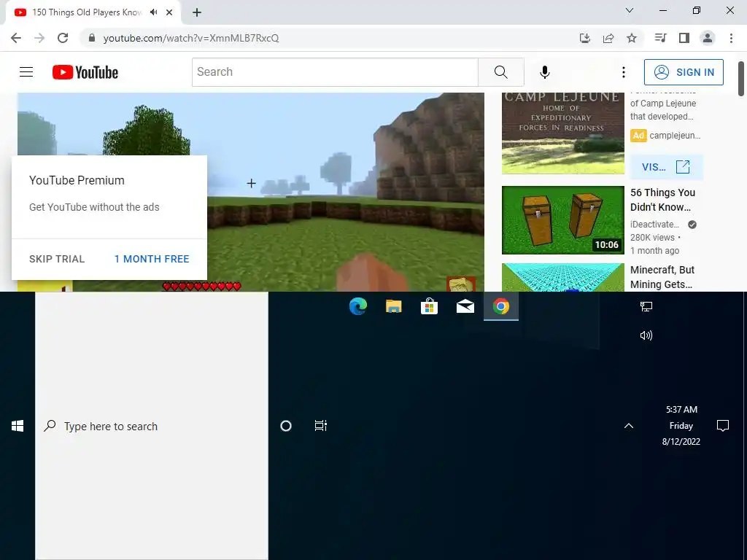Open Task View on the taskbar
The height and width of the screenshot is (560, 747).
[321, 426]
